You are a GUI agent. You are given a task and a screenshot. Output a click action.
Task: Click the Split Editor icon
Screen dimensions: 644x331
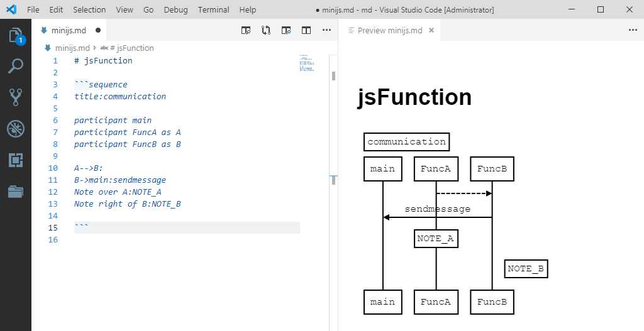pos(306,30)
